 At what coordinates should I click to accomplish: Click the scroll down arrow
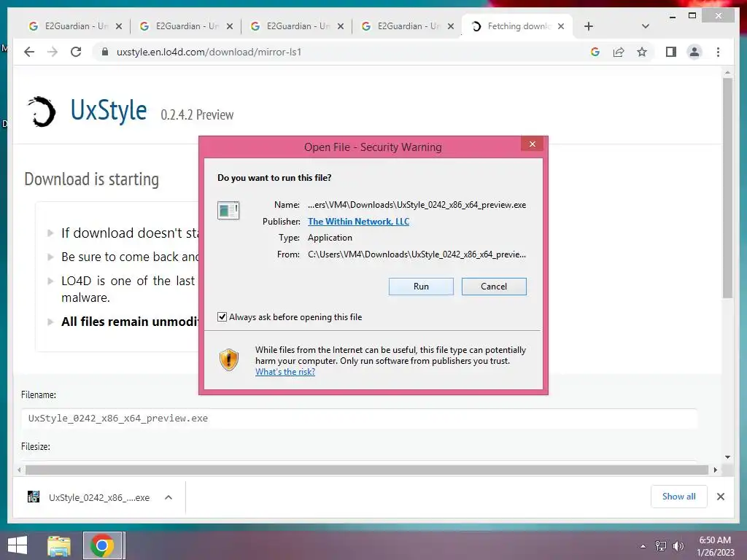point(727,457)
